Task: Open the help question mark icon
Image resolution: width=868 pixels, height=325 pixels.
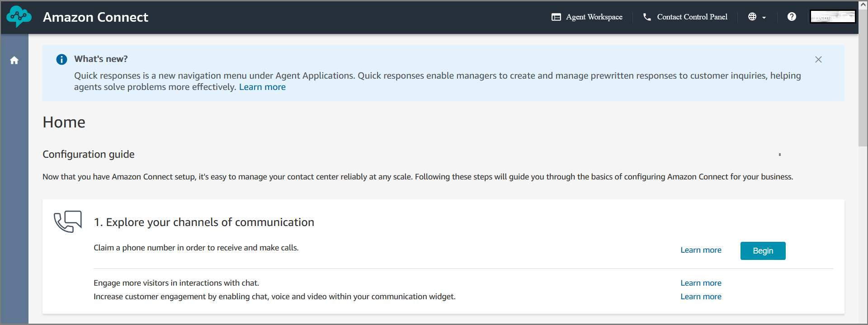Action: 792,17
